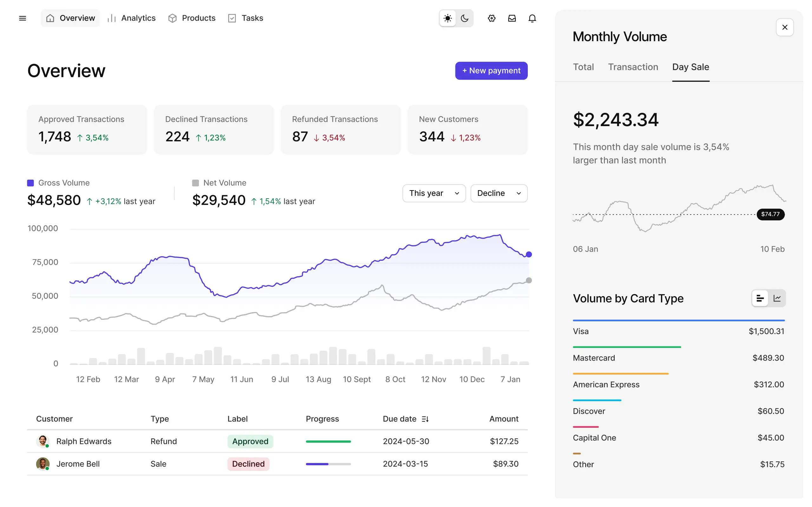Switch card volume to line chart view
The height and width of the screenshot is (507, 812).
tap(777, 298)
